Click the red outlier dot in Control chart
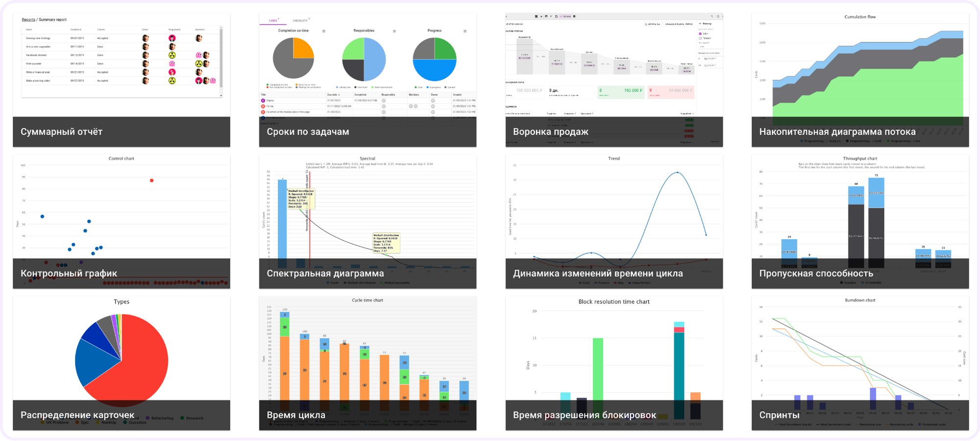The image size is (980, 441). 152,180
